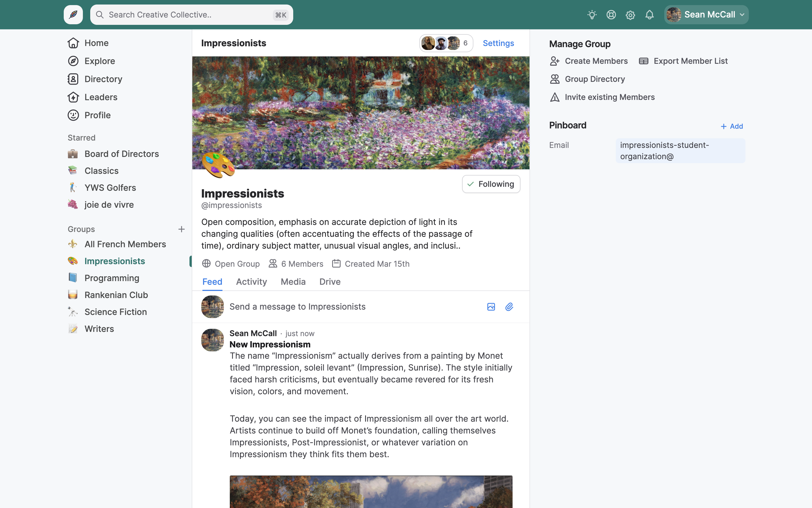Toggle the lightbulb theme icon

click(x=592, y=15)
